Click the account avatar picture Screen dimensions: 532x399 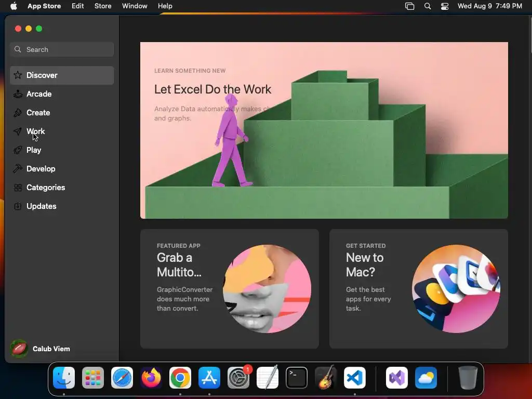(x=19, y=349)
